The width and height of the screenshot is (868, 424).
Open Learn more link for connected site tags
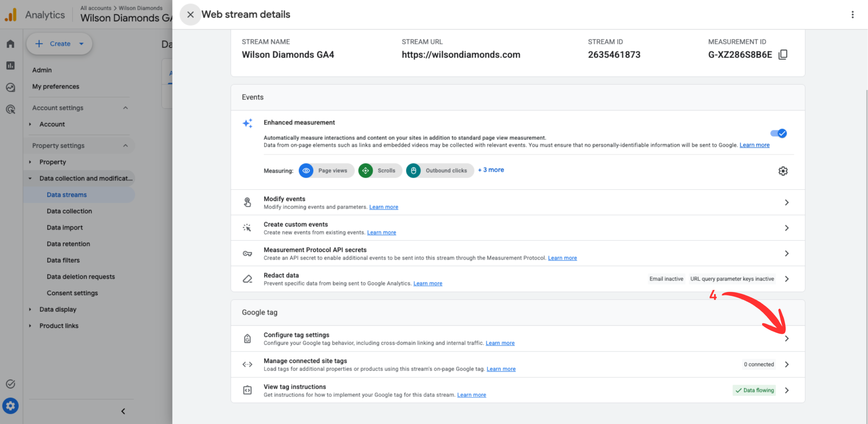pos(501,369)
